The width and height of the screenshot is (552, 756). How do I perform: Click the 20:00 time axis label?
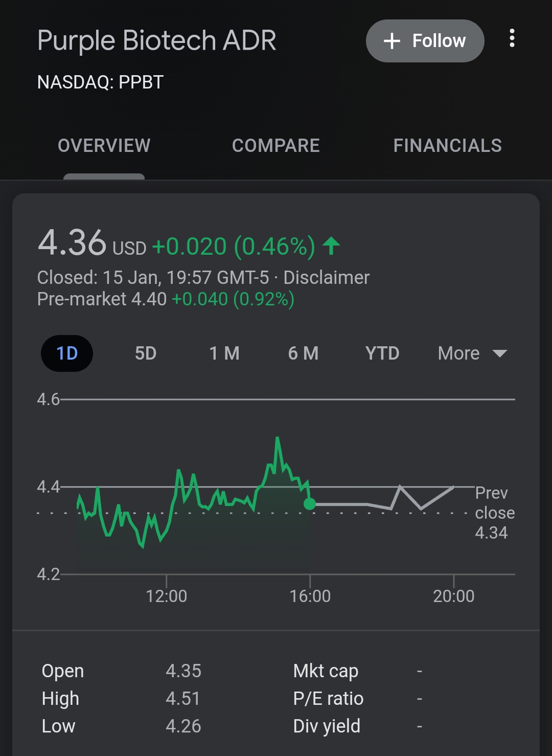click(454, 596)
